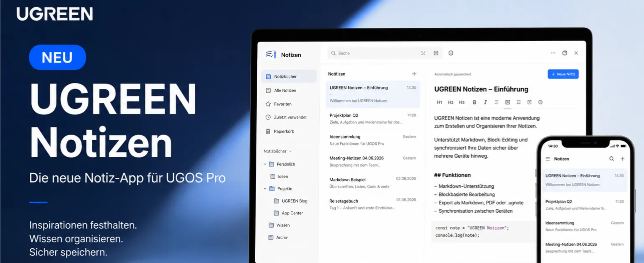Click the search magnifier icon in Suche field
Viewport: 644px width, 263px height.
(x=334, y=53)
